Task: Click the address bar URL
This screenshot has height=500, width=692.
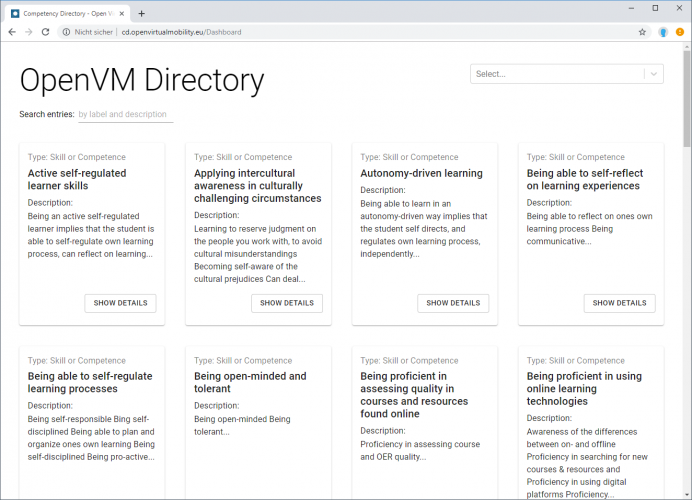Action: point(181,32)
